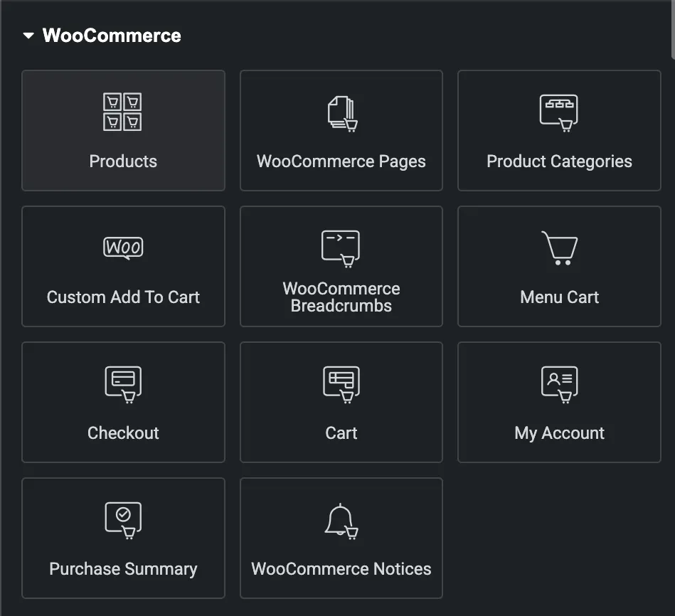Click the disclosure triangle beside WooCommerce
This screenshot has width=675, height=616.
coord(28,35)
